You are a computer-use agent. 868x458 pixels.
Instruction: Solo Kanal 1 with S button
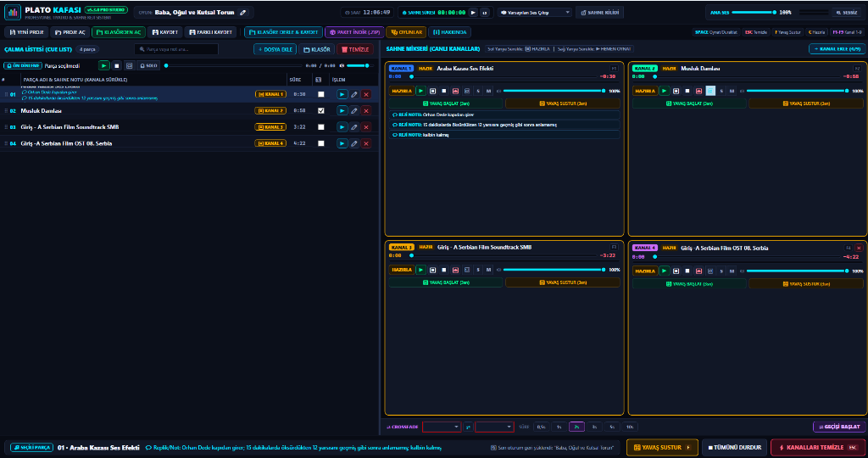478,91
